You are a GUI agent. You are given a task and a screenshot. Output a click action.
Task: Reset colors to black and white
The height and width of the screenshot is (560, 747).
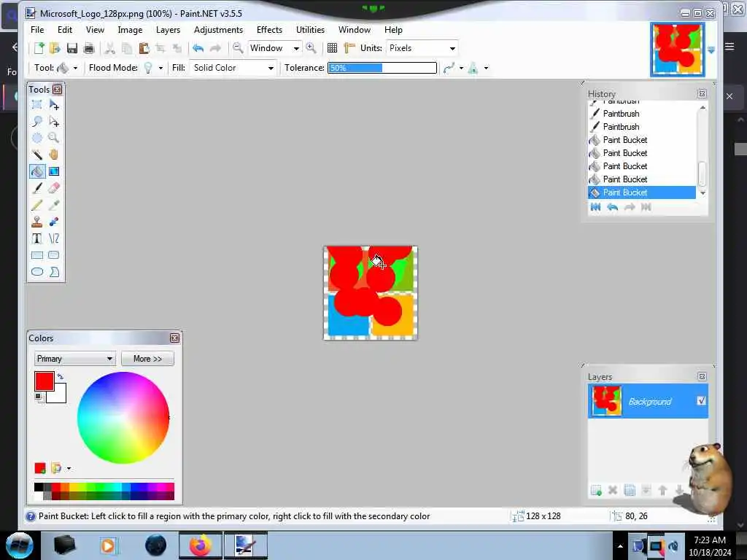tap(39, 397)
